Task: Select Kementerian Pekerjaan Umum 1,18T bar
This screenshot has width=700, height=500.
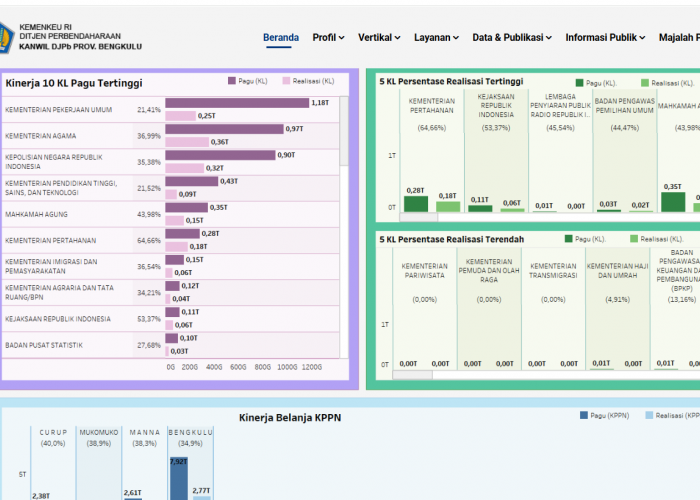Action: coord(237,103)
